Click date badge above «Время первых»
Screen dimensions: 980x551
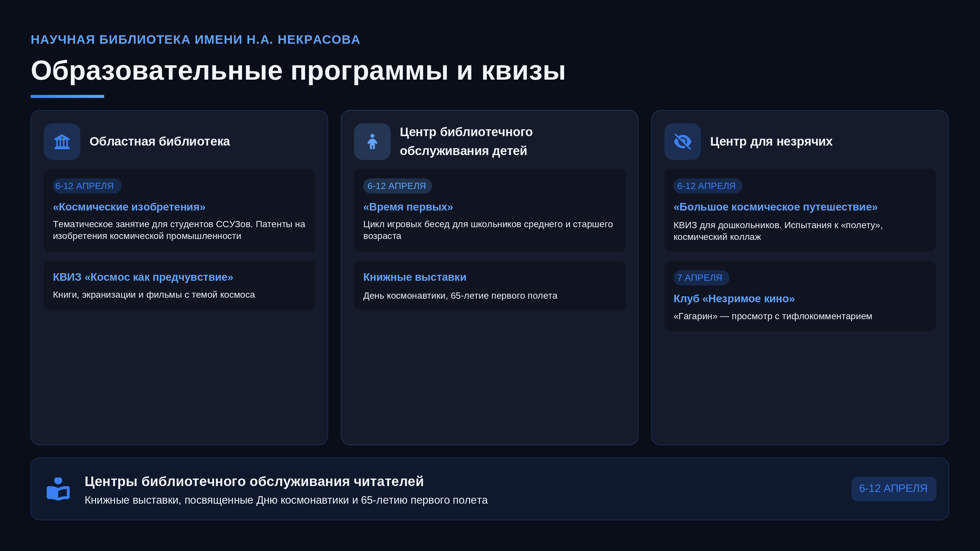click(397, 186)
